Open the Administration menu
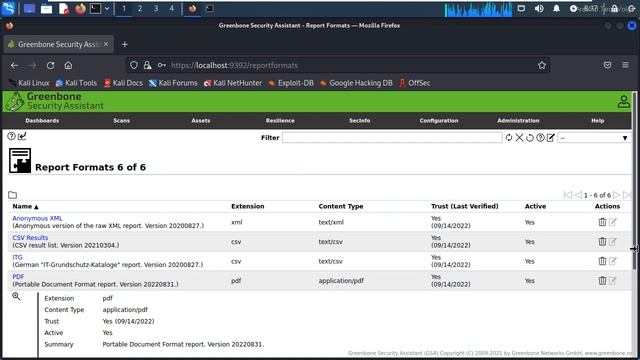The height and width of the screenshot is (360, 640). (518, 120)
